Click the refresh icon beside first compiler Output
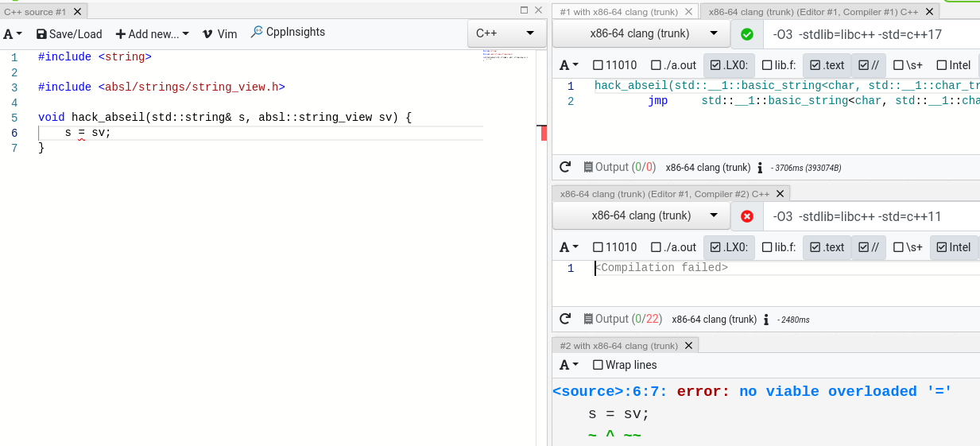980x446 pixels. pos(565,167)
